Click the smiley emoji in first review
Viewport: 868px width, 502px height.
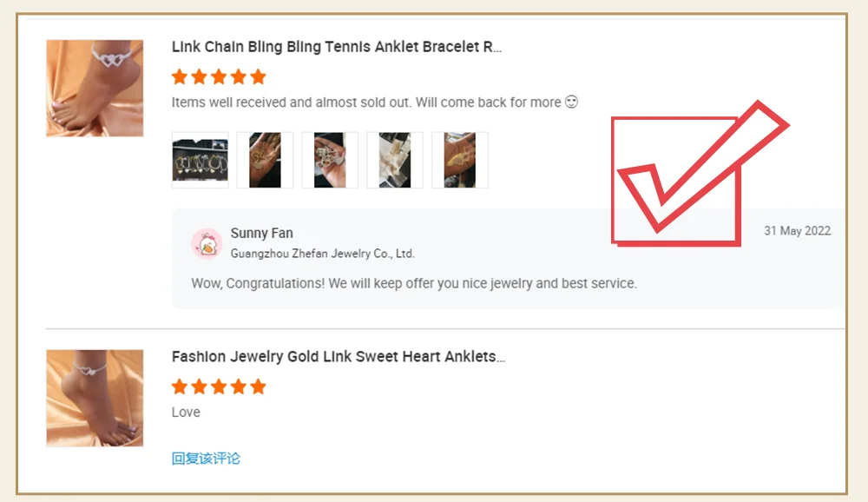(571, 102)
